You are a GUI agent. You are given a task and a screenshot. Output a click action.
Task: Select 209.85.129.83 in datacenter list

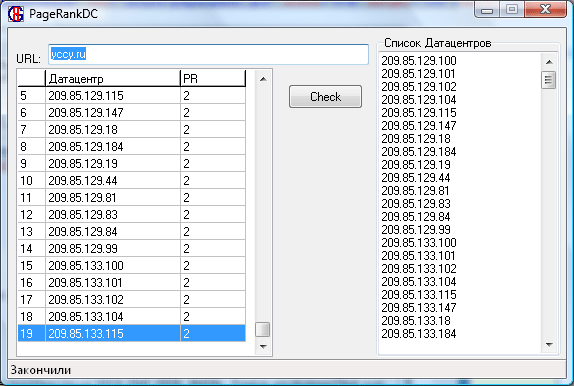[x=416, y=204]
